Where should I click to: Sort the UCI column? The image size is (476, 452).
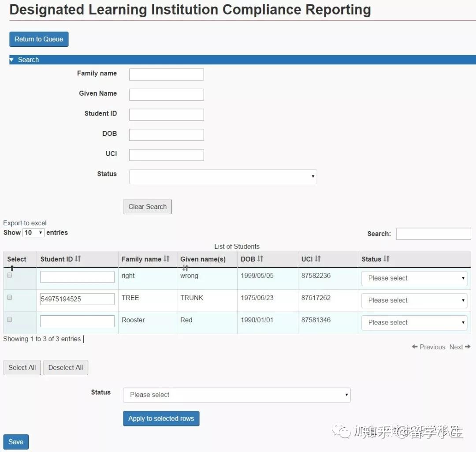tap(316, 259)
